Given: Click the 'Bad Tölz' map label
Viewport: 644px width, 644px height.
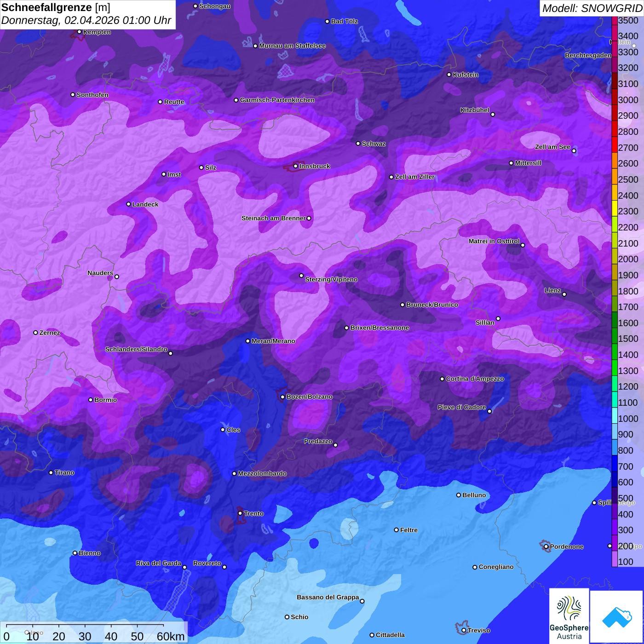Looking at the screenshot, I should 344,21.
